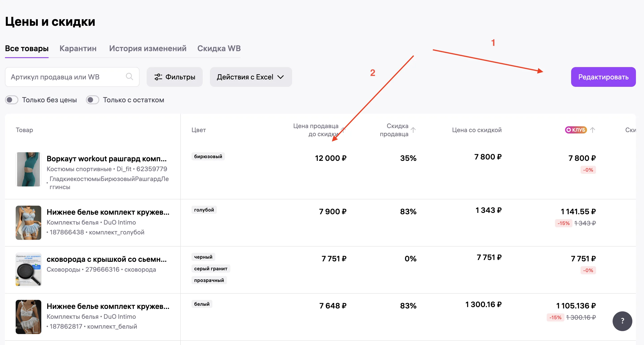The width and height of the screenshot is (644, 345).
Task: Open История изменений tab
Action: 148,48
